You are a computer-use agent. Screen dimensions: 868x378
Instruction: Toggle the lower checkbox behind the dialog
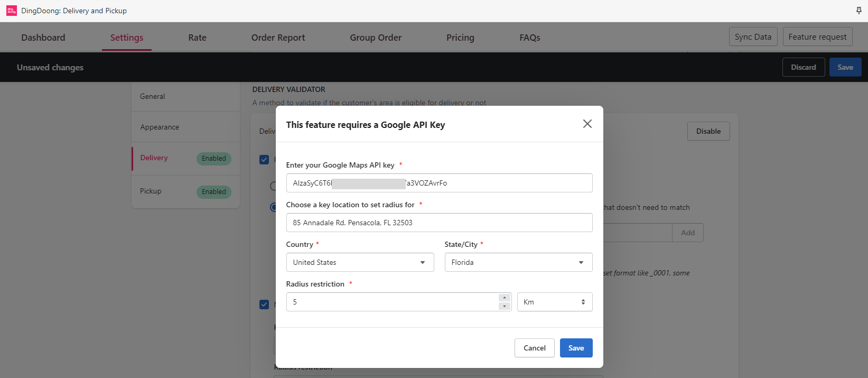(x=264, y=305)
